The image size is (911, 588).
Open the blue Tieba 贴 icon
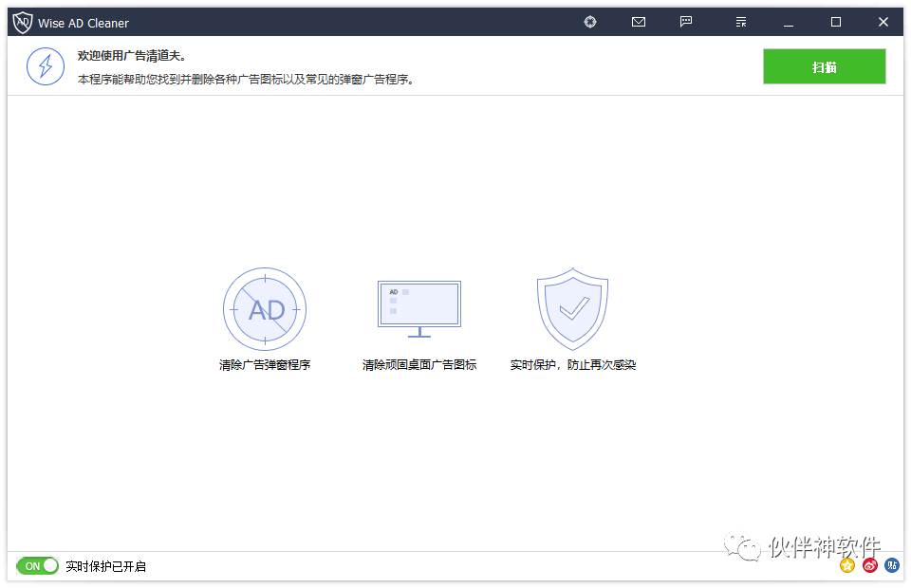pyautogui.click(x=891, y=565)
